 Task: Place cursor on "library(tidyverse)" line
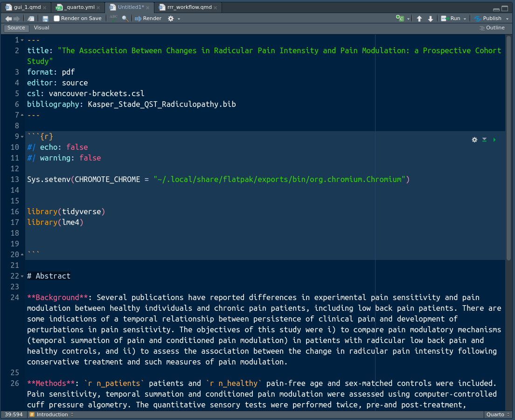[66, 212]
